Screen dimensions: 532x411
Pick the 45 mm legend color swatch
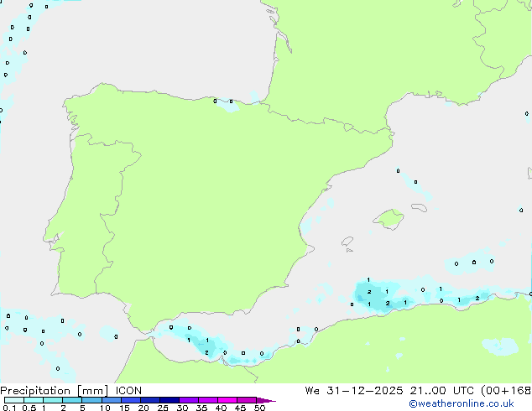247,400
